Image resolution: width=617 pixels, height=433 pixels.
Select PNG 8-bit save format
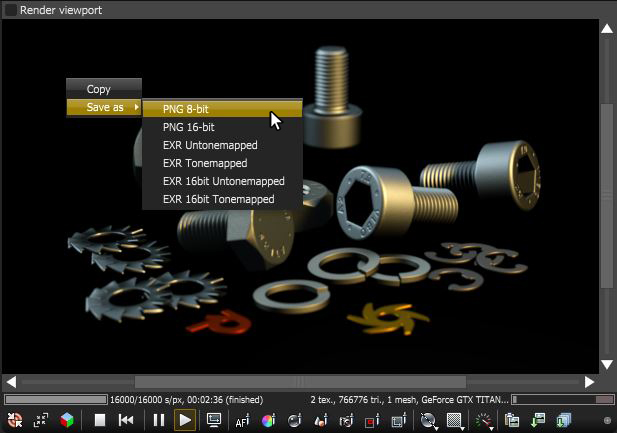click(x=222, y=109)
